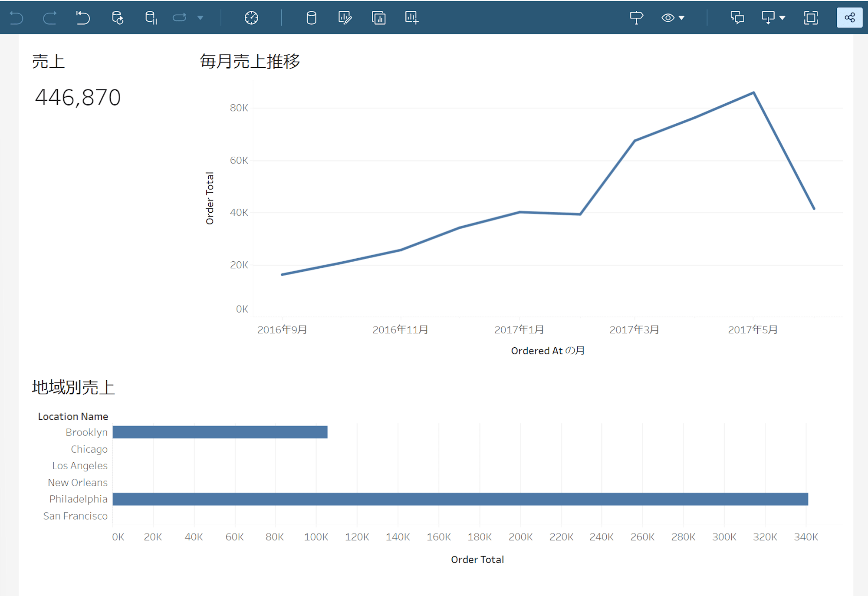Select the Philadelphia bar

click(460, 499)
